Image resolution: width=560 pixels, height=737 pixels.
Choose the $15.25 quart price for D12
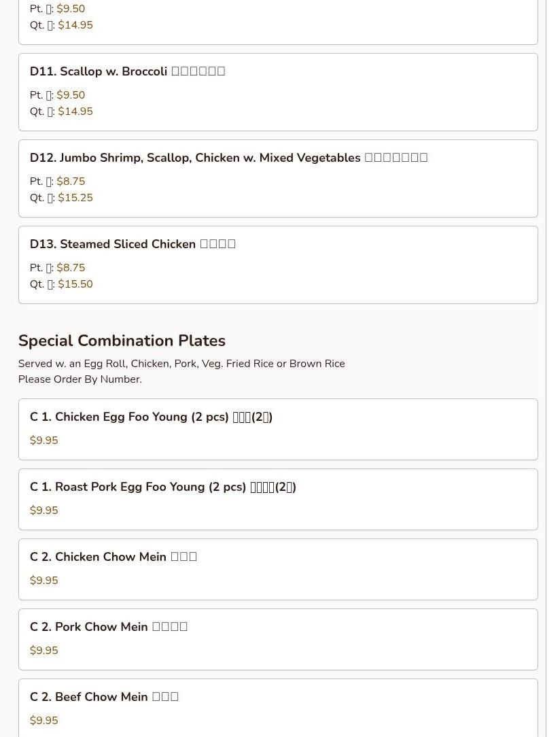(75, 198)
